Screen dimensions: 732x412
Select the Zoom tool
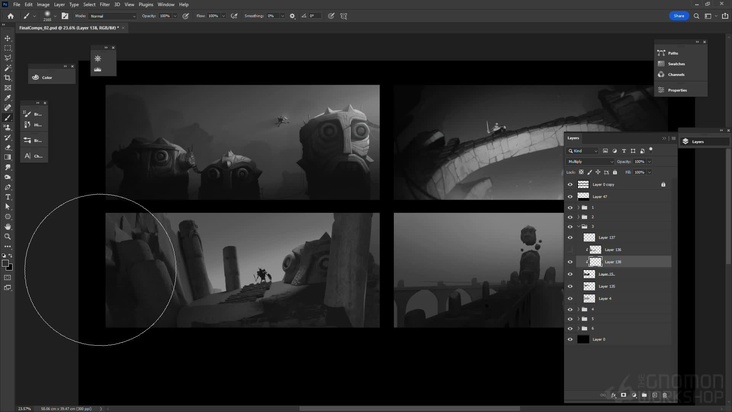[x=7, y=237]
